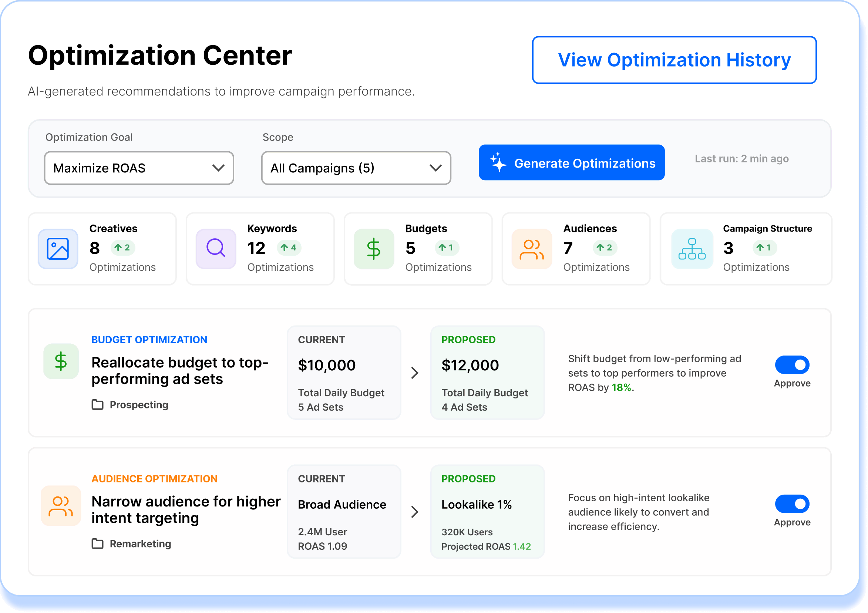Viewport: 868px width, 613px height.
Task: Select the Keywords optimizations card title
Action: click(x=272, y=229)
